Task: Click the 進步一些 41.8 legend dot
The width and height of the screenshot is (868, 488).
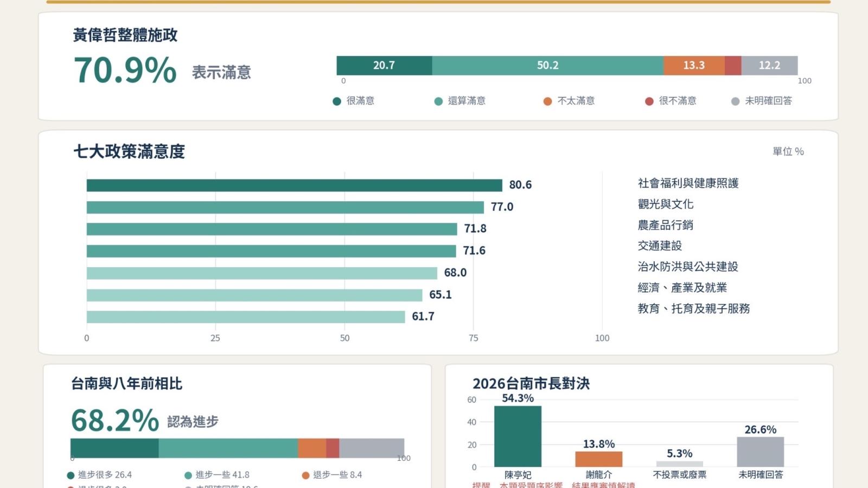Action: 188,476
